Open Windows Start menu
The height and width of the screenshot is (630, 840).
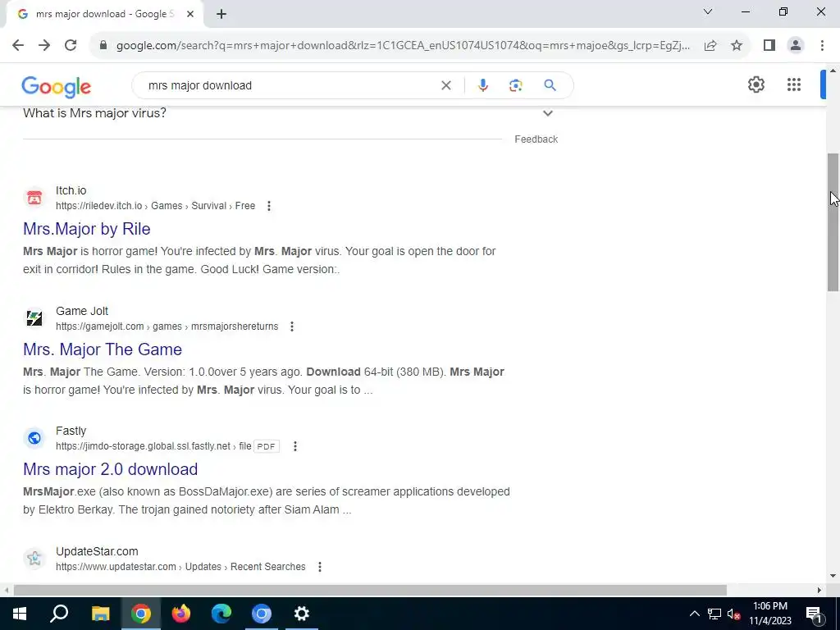20,614
